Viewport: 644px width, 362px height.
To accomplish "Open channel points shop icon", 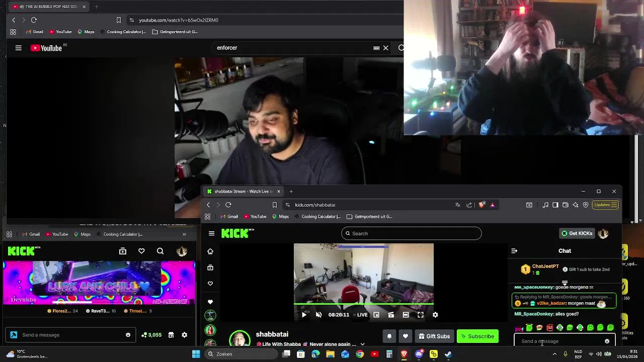I will [x=171, y=335].
